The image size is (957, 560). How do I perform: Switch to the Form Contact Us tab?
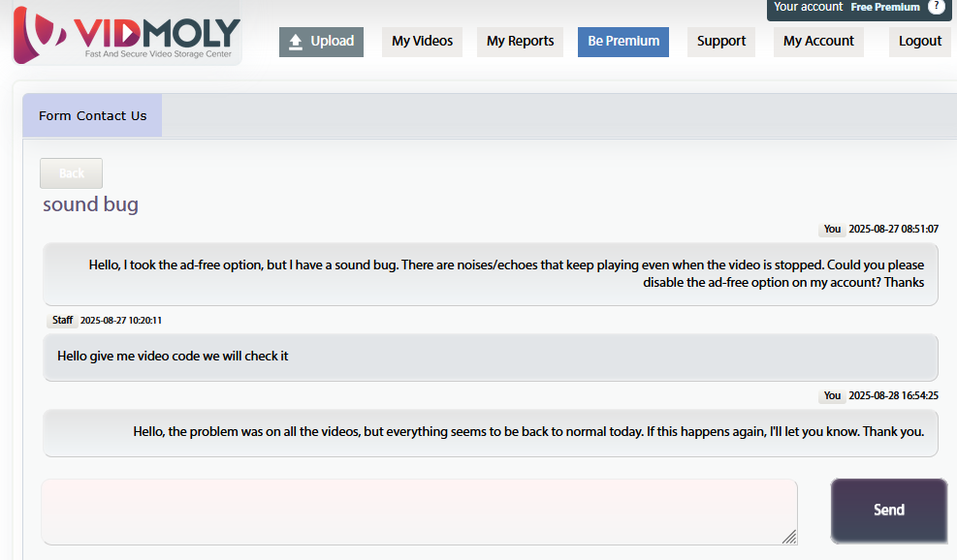click(92, 115)
